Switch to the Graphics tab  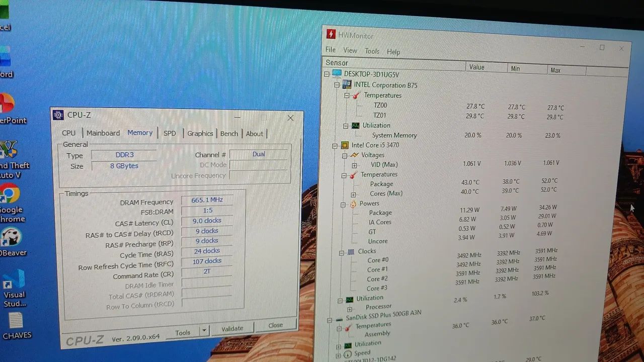200,133
